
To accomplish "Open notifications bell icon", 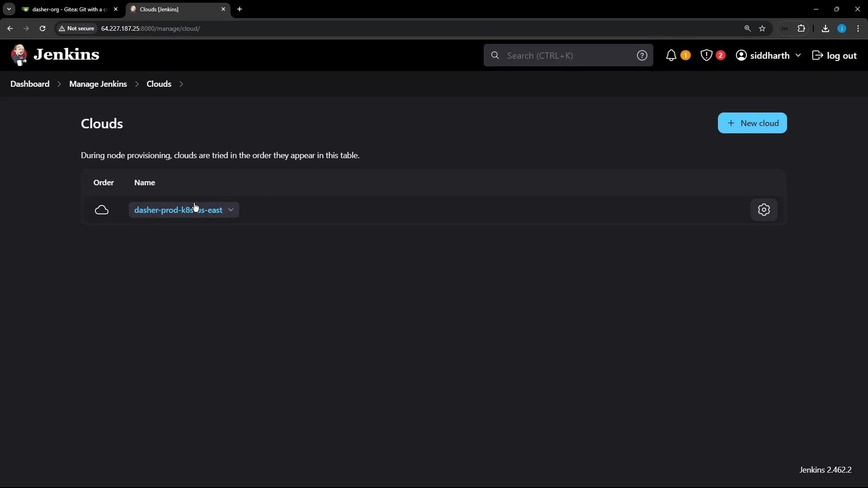I will point(671,55).
